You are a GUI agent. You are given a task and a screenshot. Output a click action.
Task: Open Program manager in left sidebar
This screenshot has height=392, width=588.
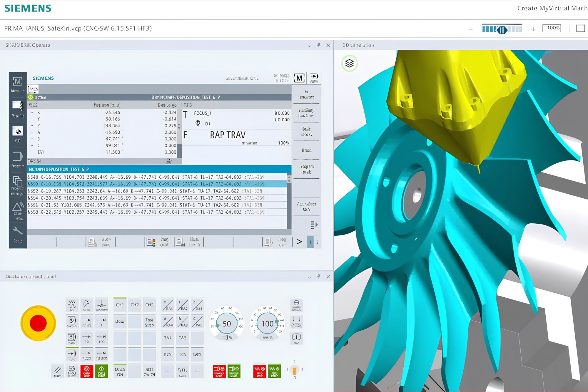pos(18,185)
